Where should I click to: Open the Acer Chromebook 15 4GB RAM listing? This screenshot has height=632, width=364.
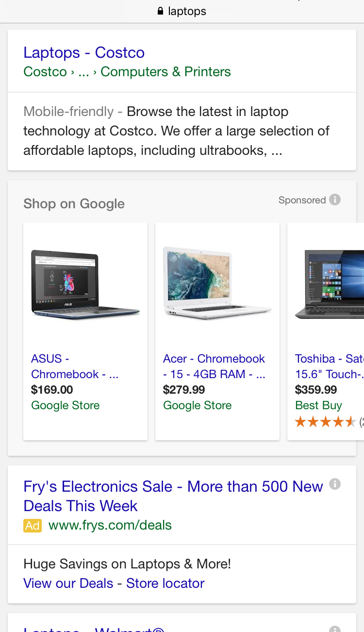(x=214, y=366)
